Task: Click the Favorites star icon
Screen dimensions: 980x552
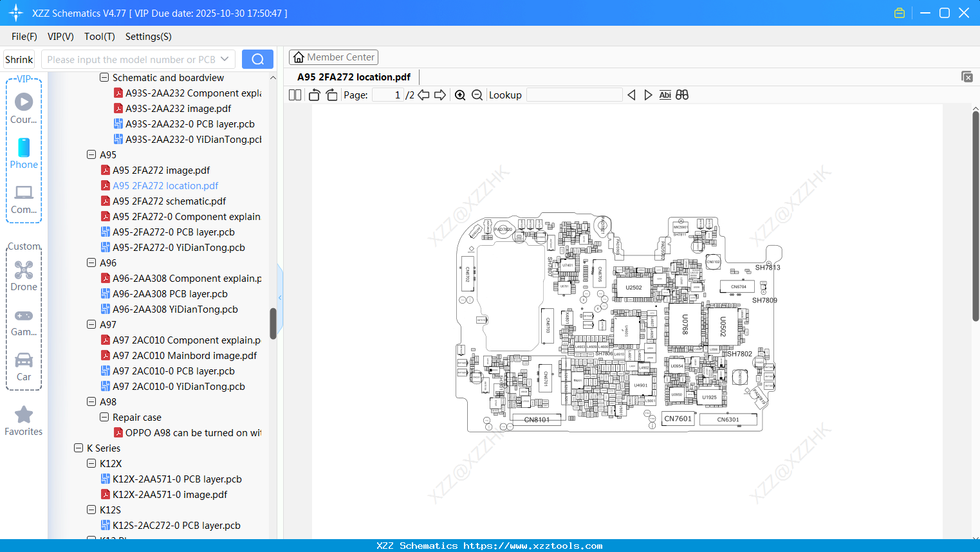Action: click(x=24, y=415)
